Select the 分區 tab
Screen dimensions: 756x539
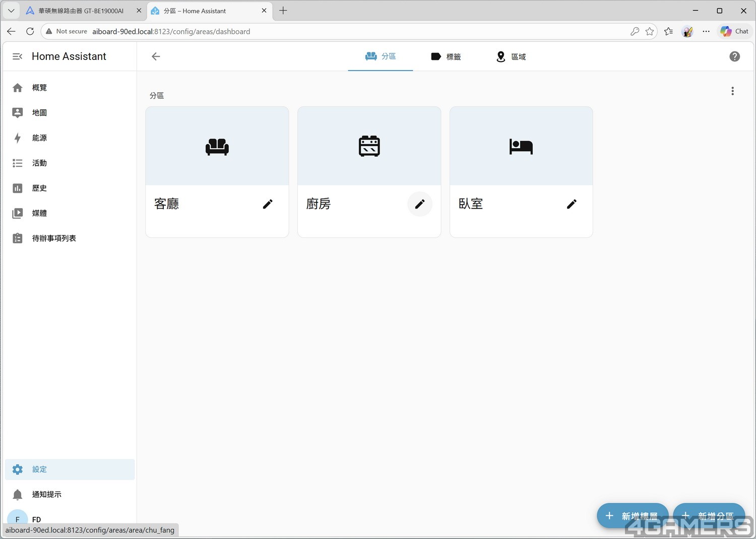point(381,56)
